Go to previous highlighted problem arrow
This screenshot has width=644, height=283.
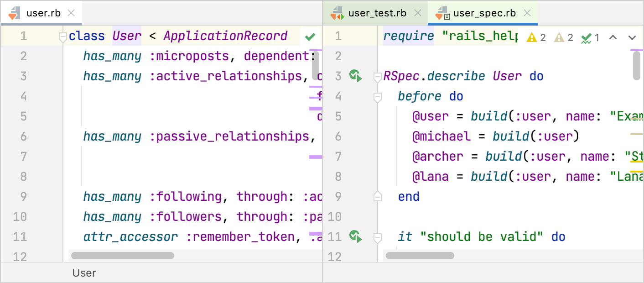pos(613,37)
